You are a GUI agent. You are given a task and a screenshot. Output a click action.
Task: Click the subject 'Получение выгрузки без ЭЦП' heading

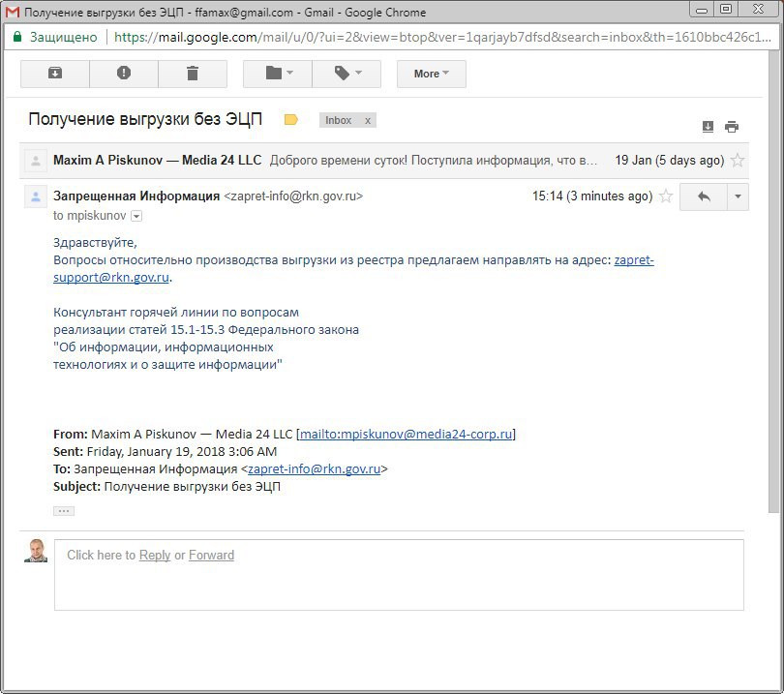tap(145, 119)
